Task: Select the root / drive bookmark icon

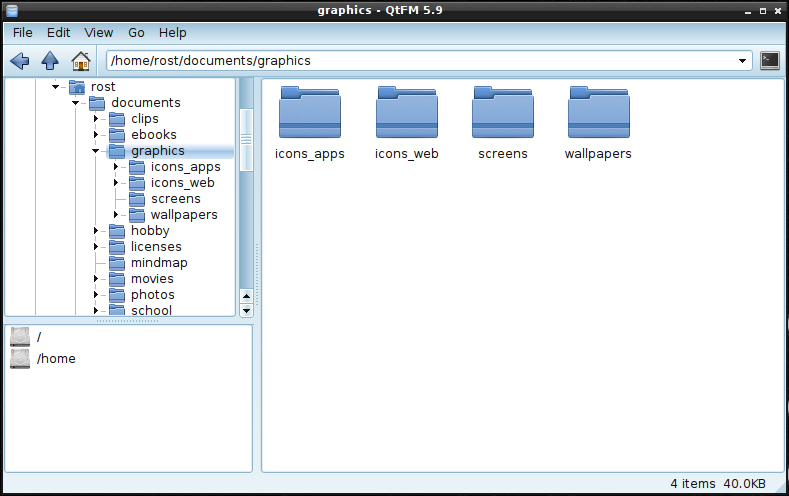Action: (x=20, y=337)
